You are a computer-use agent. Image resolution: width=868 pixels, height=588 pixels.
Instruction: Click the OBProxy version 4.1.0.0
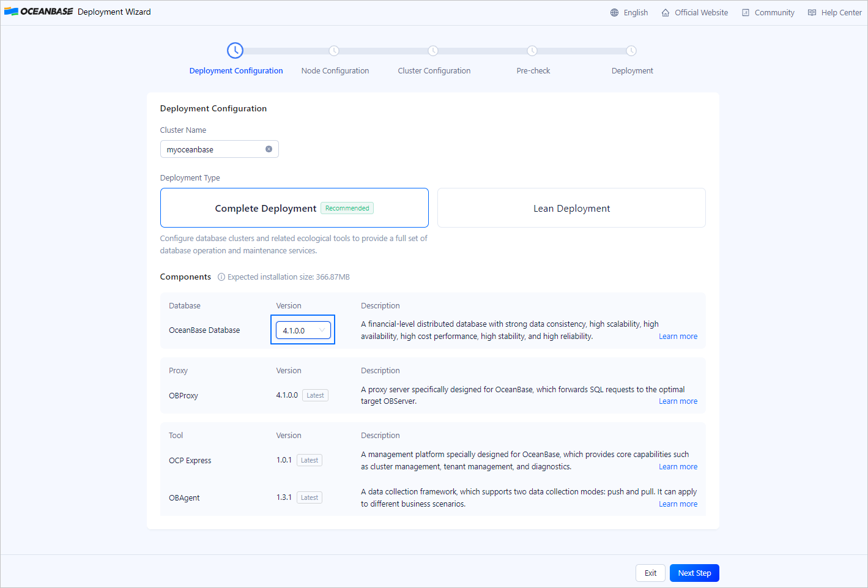click(x=287, y=395)
